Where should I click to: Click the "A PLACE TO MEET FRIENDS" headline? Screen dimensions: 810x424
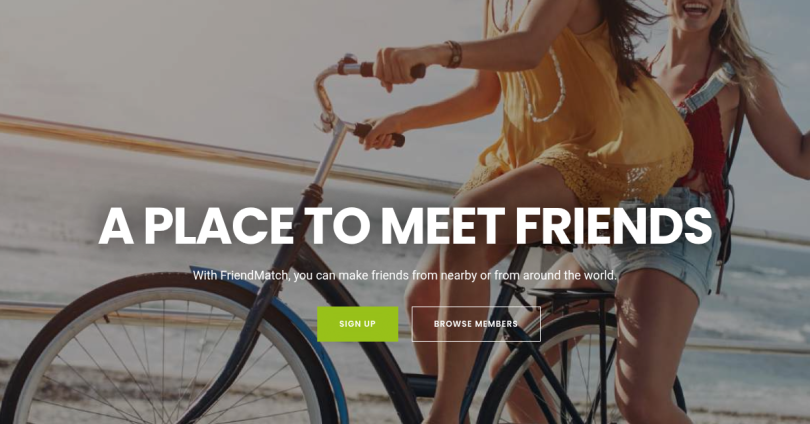[405, 226]
